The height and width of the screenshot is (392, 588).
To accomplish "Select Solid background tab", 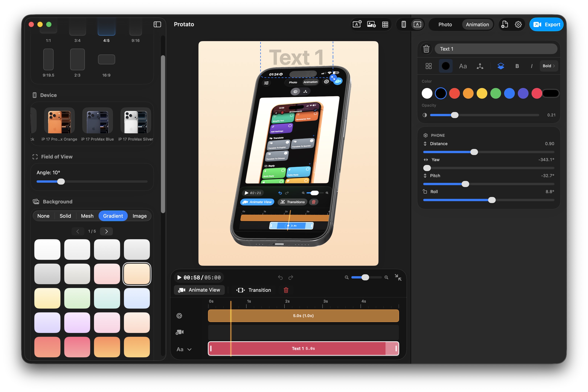I will point(65,216).
